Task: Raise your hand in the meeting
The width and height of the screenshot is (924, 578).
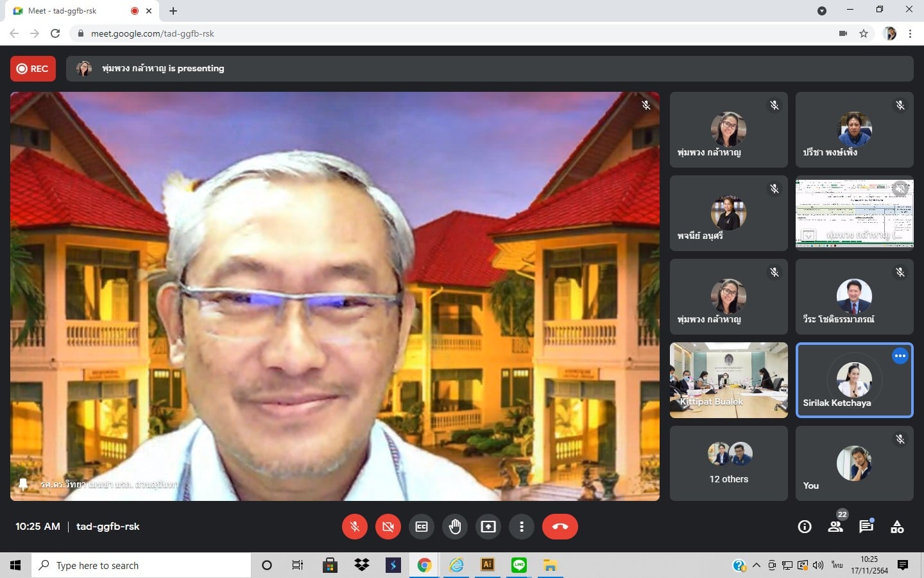Action: (455, 527)
